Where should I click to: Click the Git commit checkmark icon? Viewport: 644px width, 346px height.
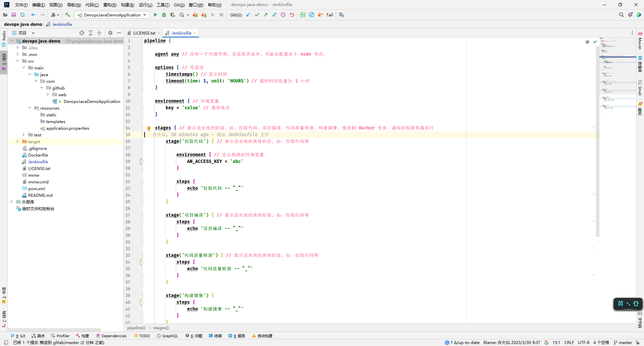pos(257,15)
